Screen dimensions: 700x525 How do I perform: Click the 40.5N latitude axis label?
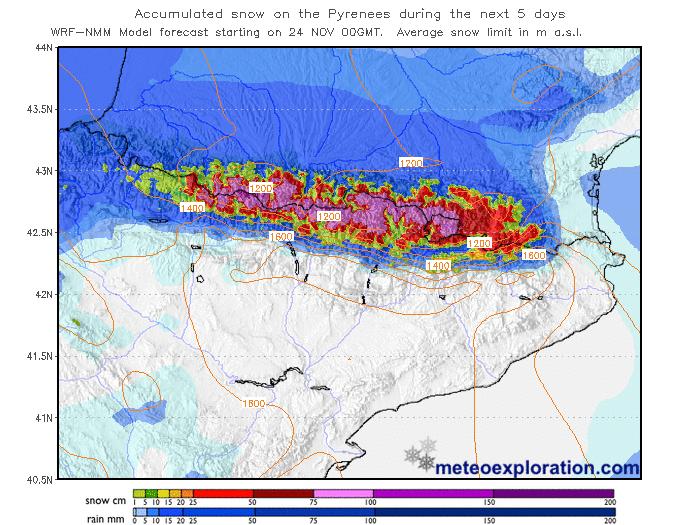39,480
